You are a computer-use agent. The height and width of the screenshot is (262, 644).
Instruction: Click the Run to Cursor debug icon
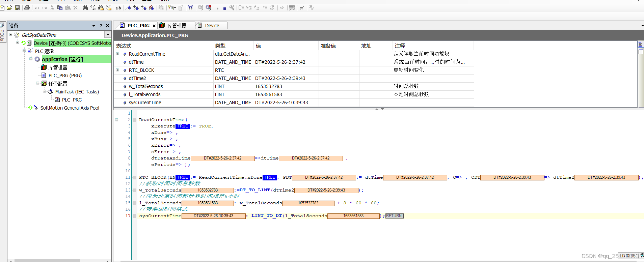coord(264,8)
